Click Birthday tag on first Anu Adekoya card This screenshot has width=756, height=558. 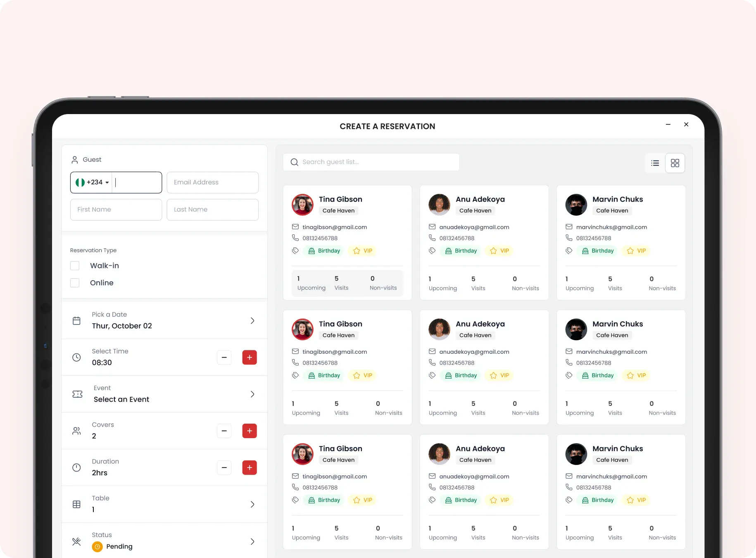[461, 250]
